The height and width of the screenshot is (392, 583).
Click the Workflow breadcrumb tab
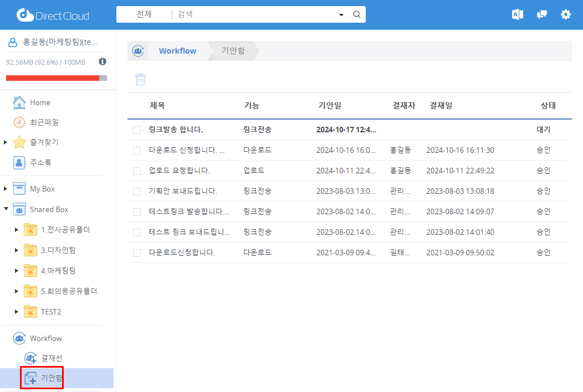177,51
